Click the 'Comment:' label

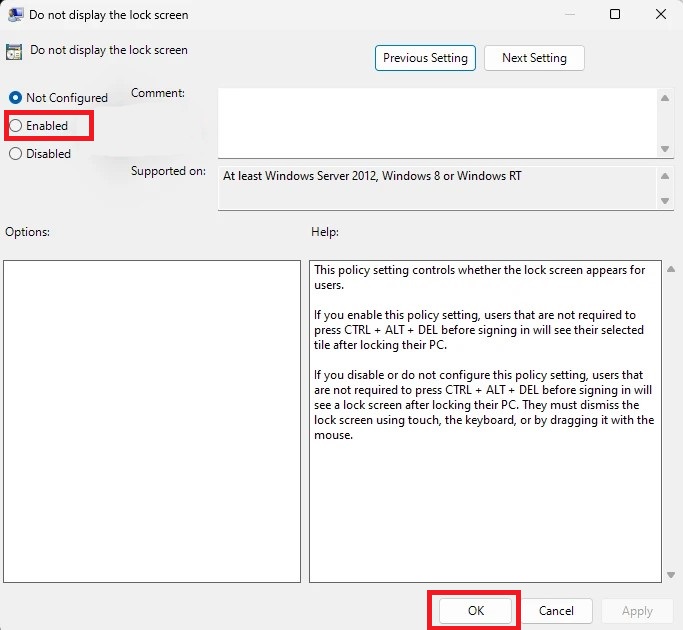click(x=158, y=93)
